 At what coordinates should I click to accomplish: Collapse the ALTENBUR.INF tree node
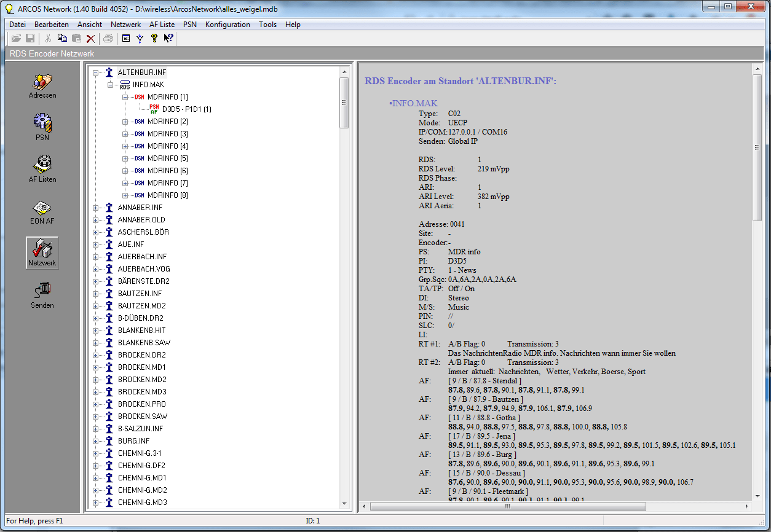[96, 72]
